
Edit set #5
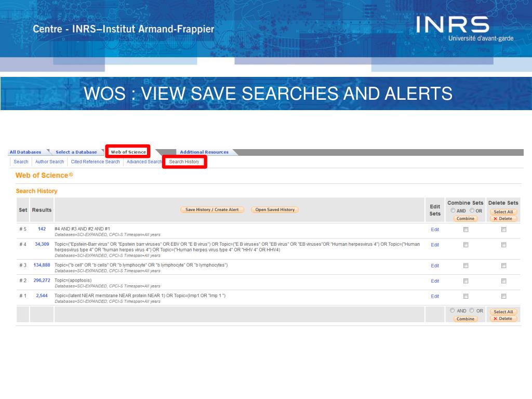pyautogui.click(x=435, y=230)
